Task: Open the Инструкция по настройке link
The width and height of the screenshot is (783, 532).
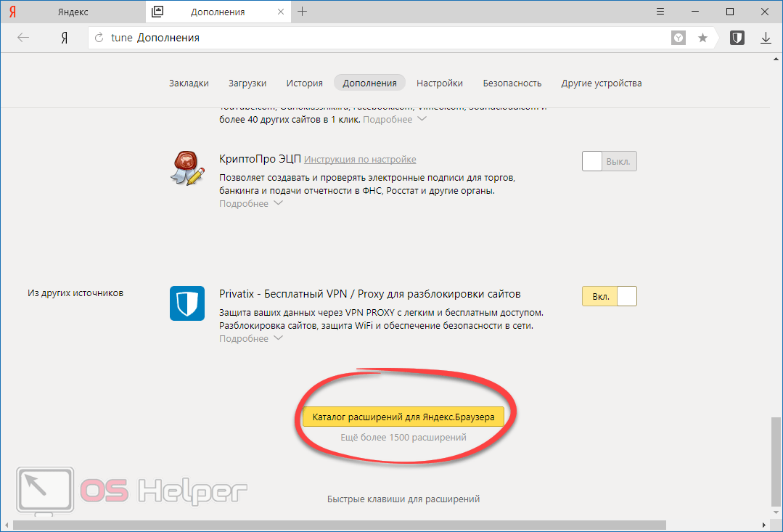Action: tap(360, 160)
